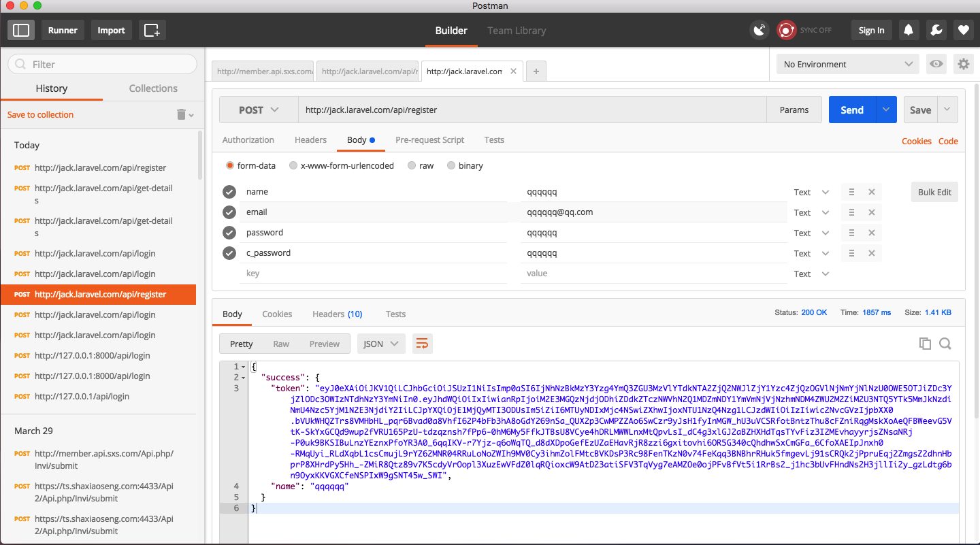Delete history using trash icon
Viewport: 980px width, 545px height.
[182, 114]
